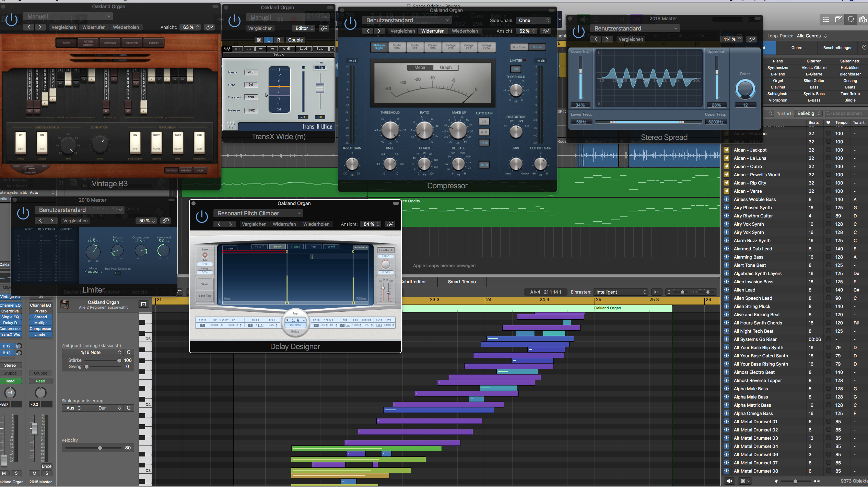Favorite checkbox for Airy Phased Synth loop

click(x=828, y=207)
